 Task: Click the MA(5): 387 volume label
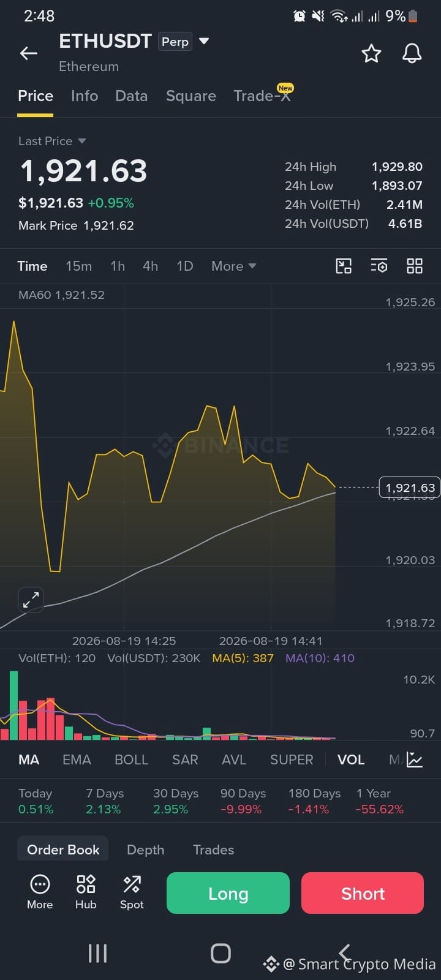[243, 658]
